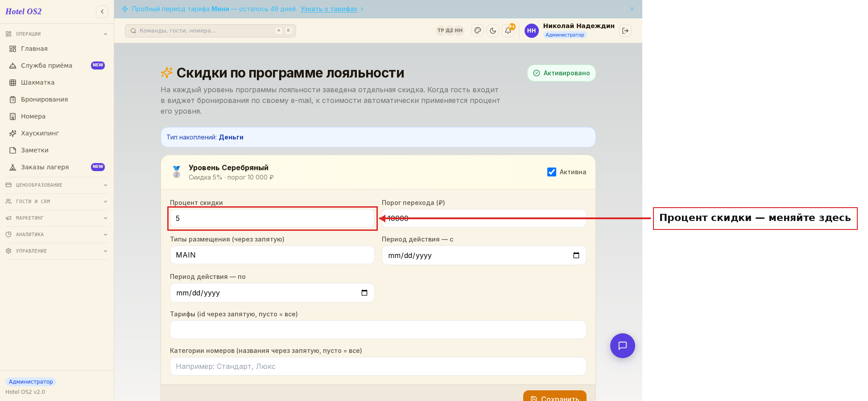Image resolution: width=868 pixels, height=401 pixels.
Task: Open calendar picker for Период действия — с
Action: click(576, 255)
